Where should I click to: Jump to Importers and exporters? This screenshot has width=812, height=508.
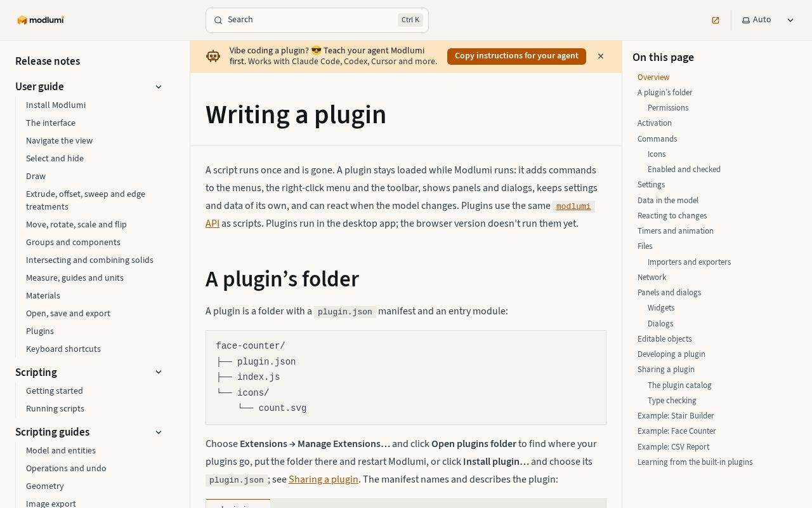point(689,262)
